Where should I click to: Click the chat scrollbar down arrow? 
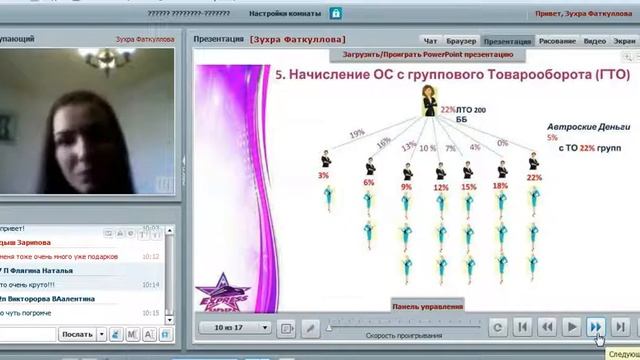pos(169,320)
